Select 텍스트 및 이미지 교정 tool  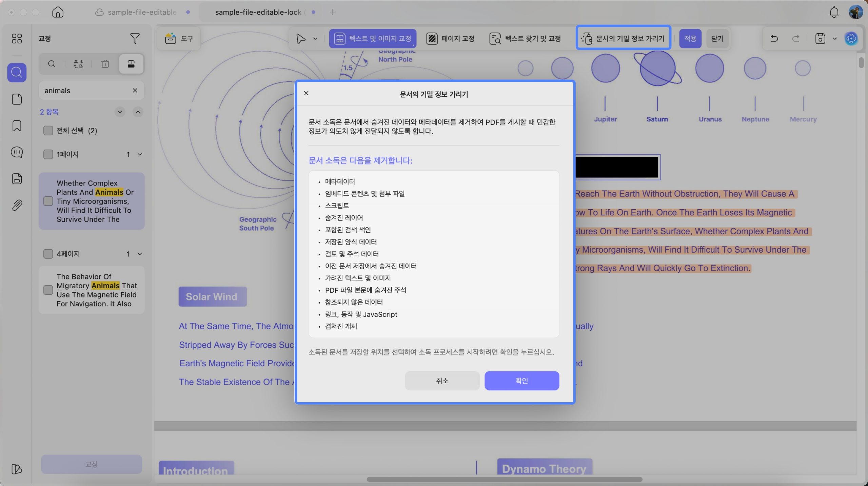373,38
